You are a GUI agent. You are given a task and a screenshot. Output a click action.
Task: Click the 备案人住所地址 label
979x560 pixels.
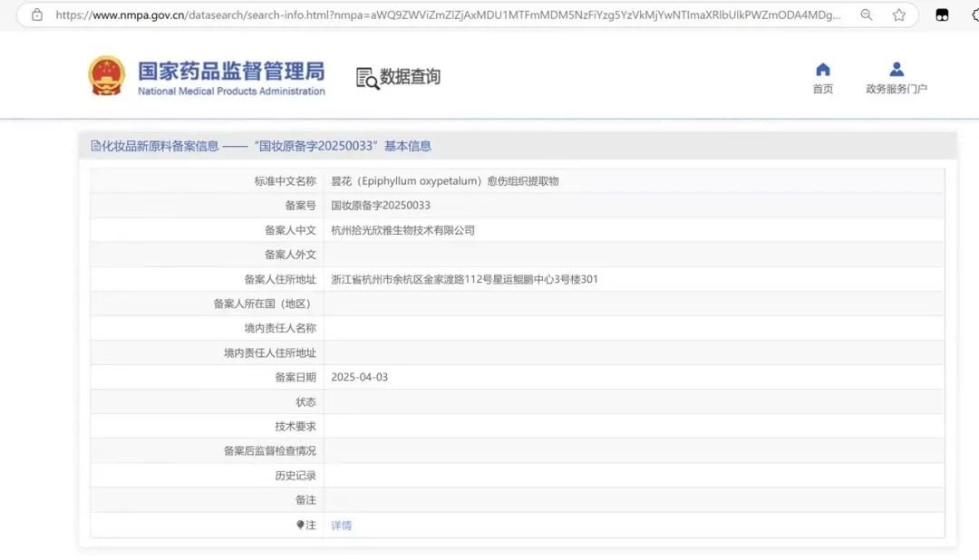tap(280, 279)
